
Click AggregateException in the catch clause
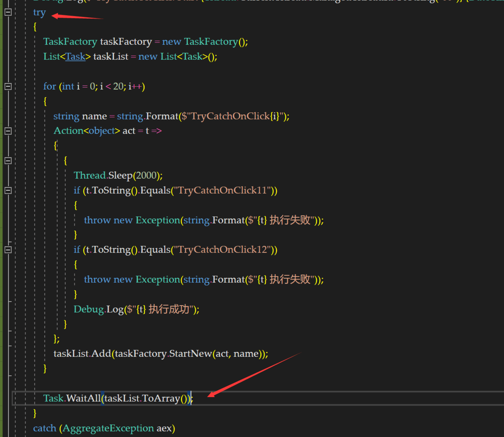[x=108, y=428]
